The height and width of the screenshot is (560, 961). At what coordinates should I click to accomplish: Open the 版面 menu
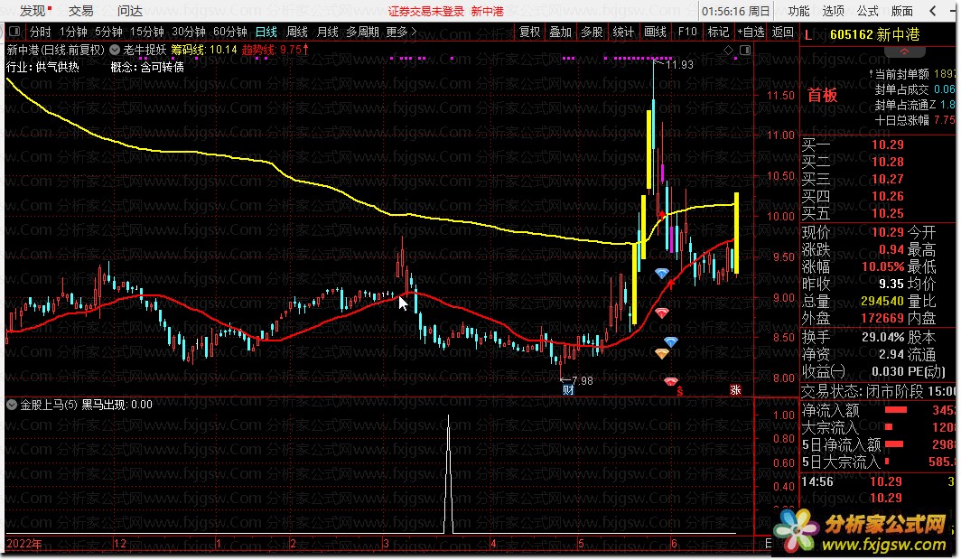901,11
